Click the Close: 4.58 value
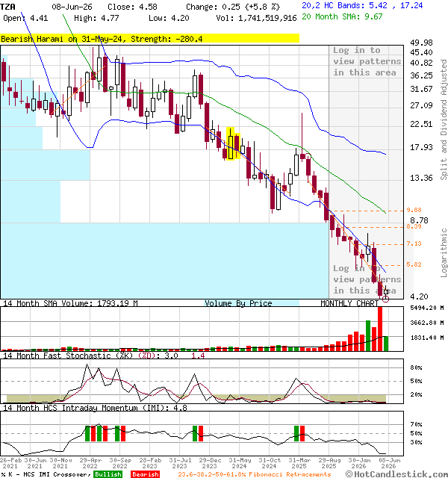Screen dimensions: 448x478 (132, 7)
